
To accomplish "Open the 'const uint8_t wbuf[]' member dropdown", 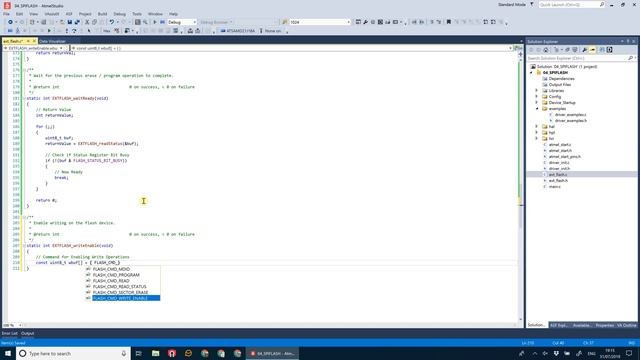I will coord(510,48).
